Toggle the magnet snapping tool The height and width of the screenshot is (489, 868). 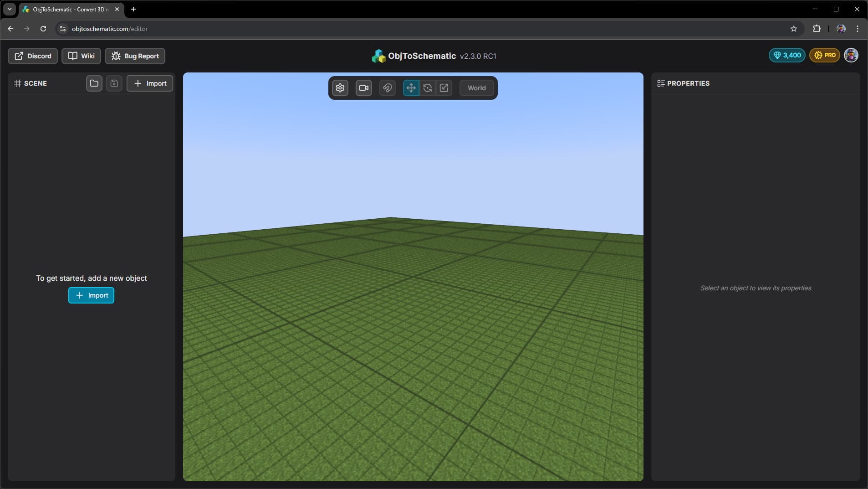pos(387,88)
